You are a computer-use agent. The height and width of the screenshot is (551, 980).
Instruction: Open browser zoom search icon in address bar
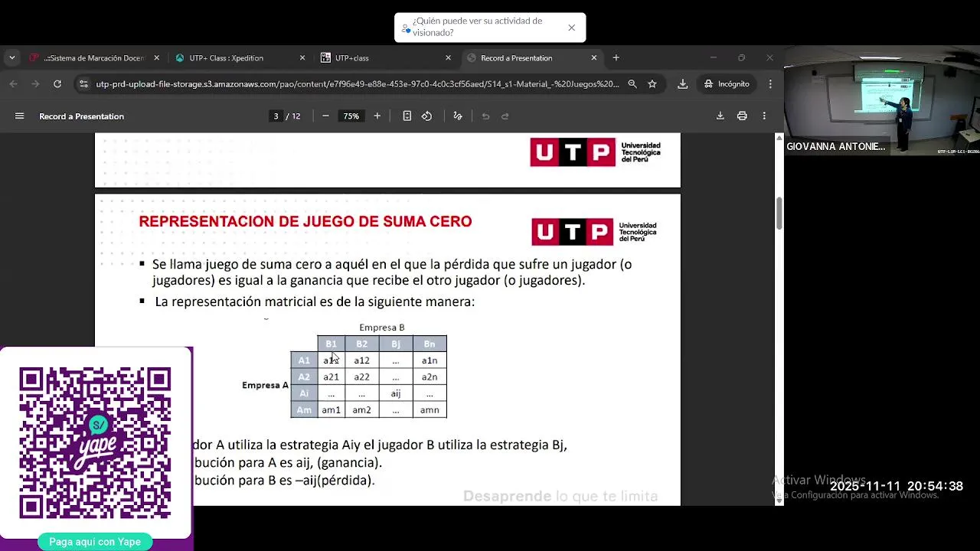pyautogui.click(x=632, y=84)
